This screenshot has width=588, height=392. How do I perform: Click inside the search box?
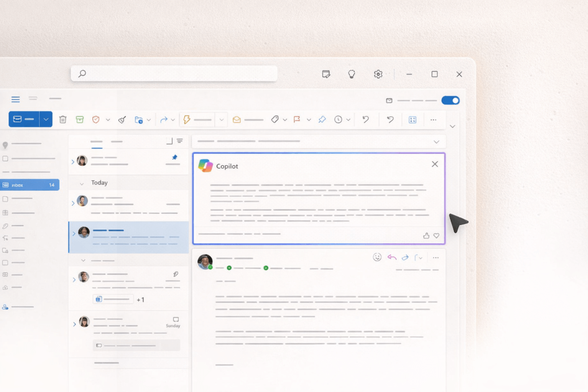click(x=174, y=73)
